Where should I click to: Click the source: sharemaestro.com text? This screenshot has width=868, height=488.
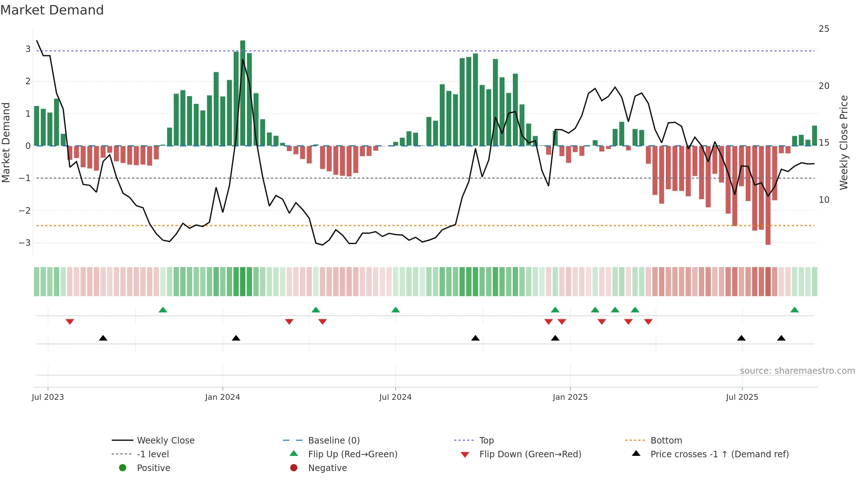click(x=797, y=371)
